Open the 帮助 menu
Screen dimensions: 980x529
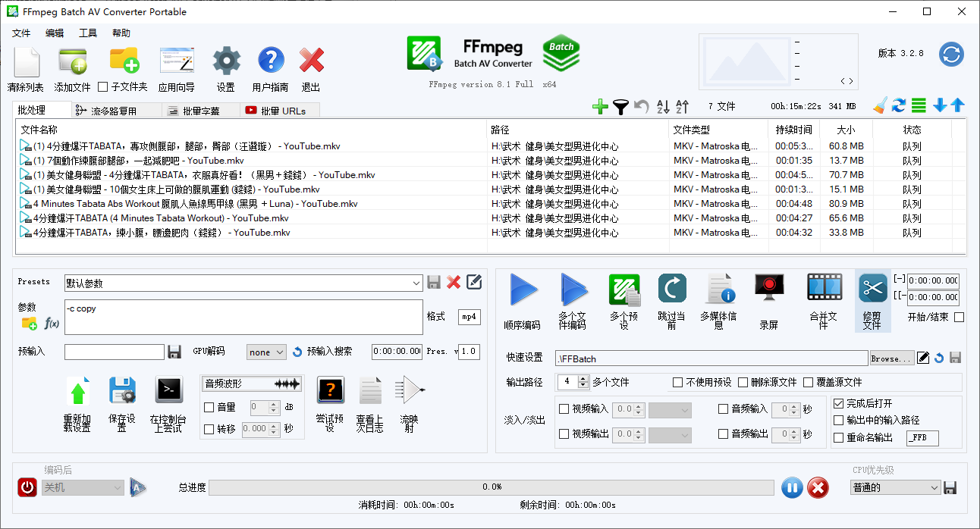121,33
